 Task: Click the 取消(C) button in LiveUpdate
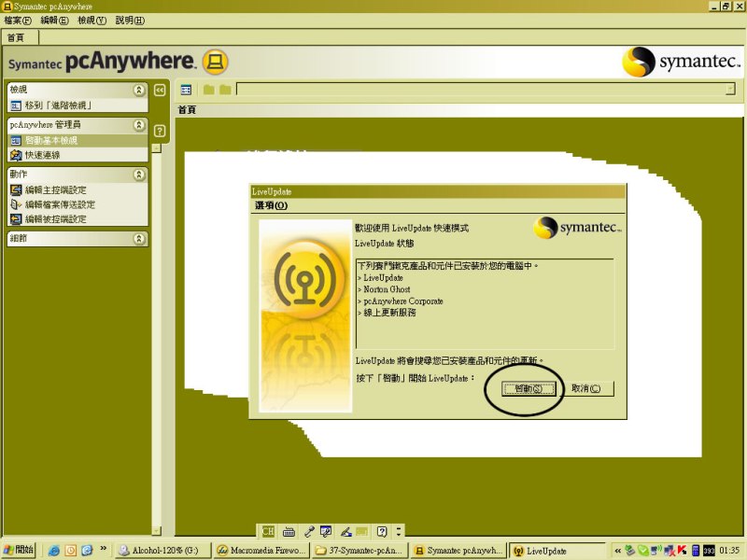[x=586, y=388]
